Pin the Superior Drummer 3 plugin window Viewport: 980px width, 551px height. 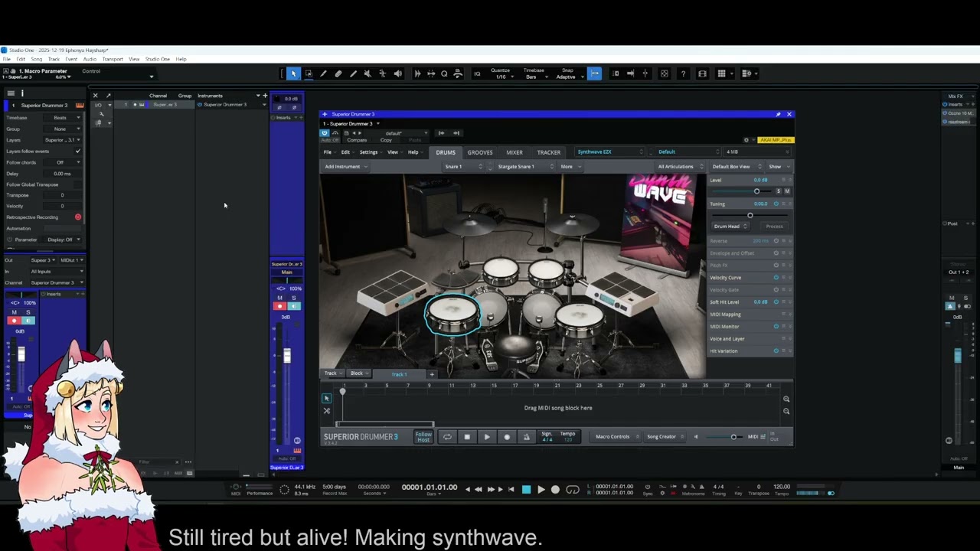click(778, 114)
